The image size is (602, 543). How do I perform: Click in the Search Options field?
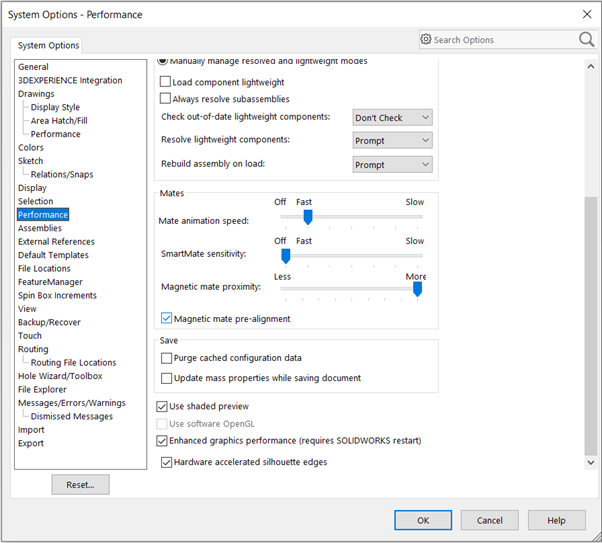point(500,40)
